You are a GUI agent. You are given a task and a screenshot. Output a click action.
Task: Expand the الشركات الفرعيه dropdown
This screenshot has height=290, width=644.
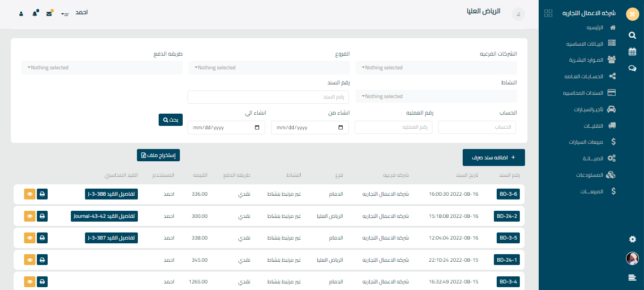tap(436, 68)
